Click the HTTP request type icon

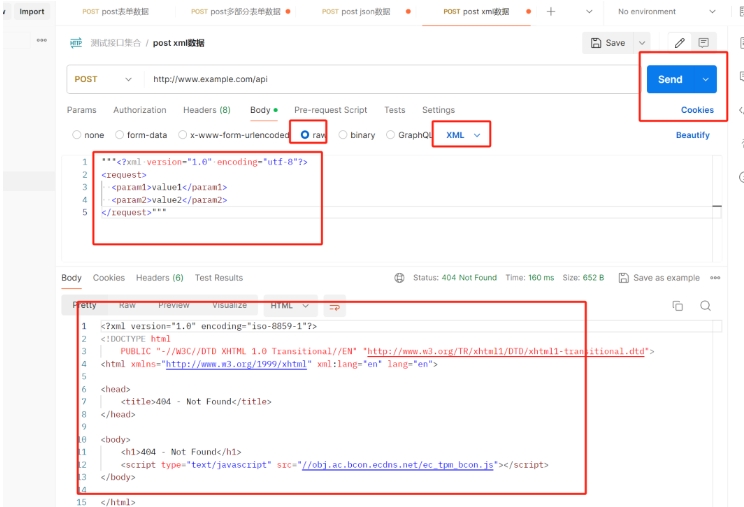76,43
